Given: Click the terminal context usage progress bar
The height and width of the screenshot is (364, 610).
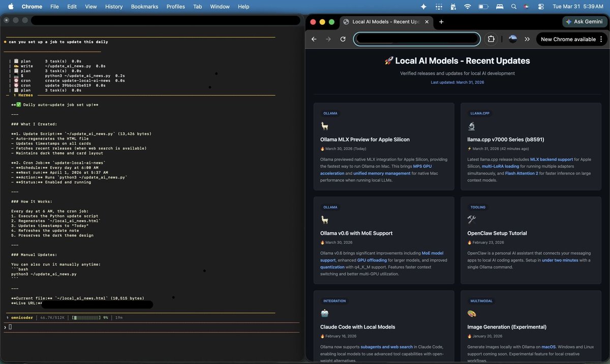Looking at the screenshot, I should (86, 317).
